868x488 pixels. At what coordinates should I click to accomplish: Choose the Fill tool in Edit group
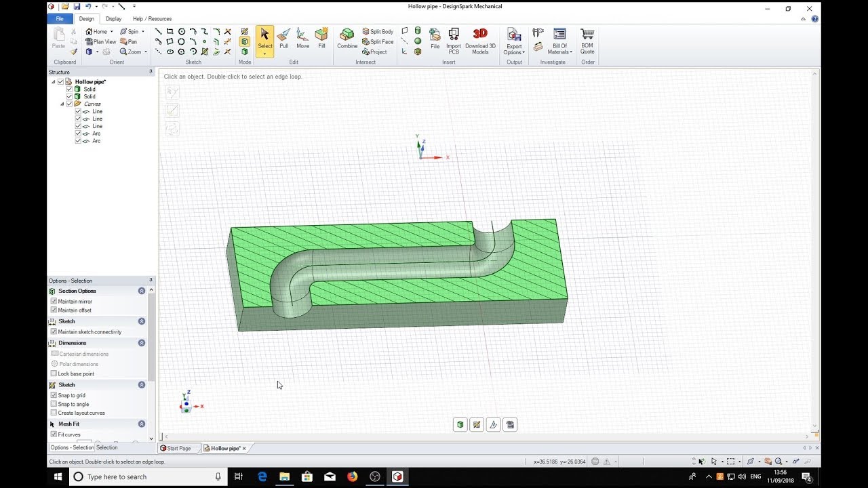[321, 39]
